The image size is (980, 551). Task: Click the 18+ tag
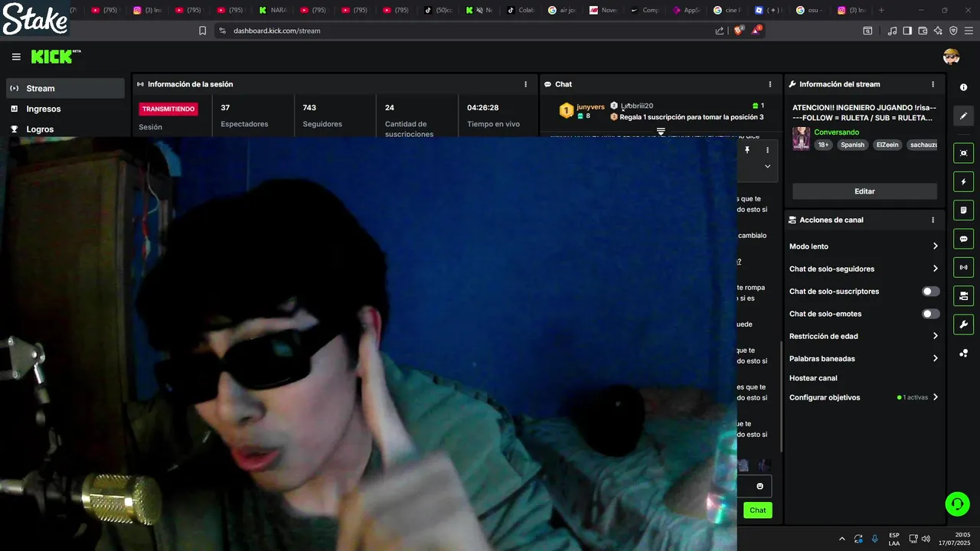click(x=823, y=145)
